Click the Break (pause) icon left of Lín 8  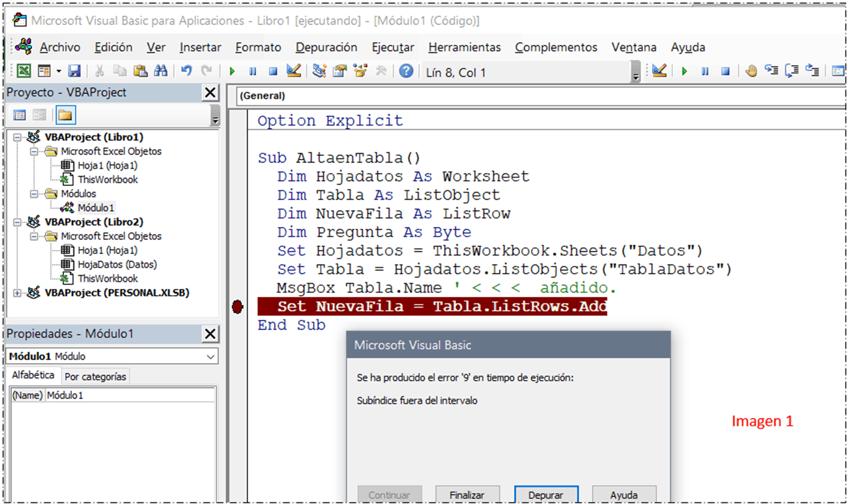click(253, 71)
